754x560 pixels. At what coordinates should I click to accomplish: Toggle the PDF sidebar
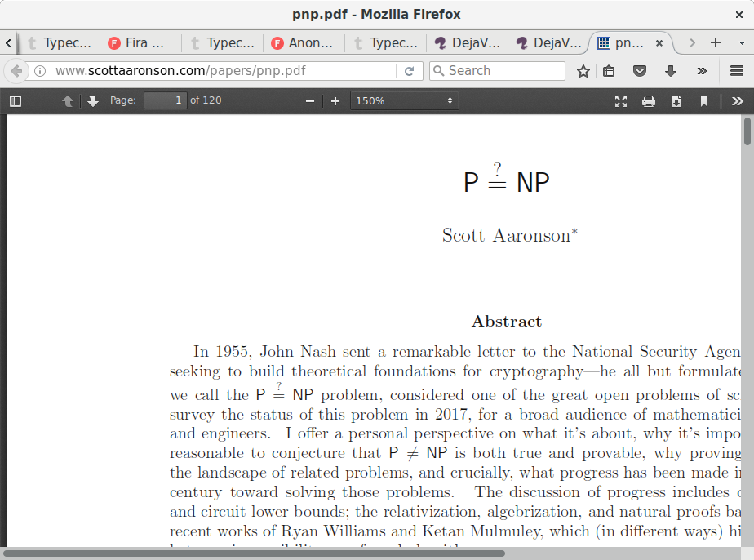pyautogui.click(x=15, y=101)
